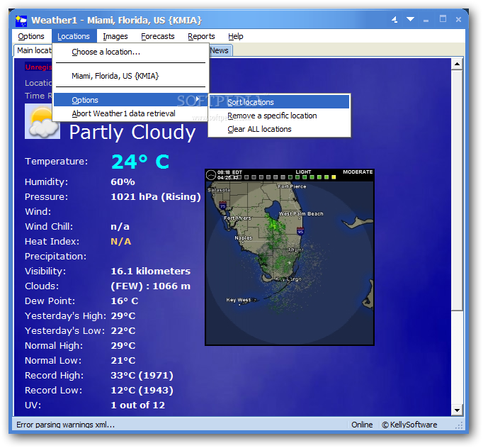Click the '1021 hPa (Rising)' pressure value
Image resolution: width=483 pixels, height=448 pixels.
[x=156, y=197]
